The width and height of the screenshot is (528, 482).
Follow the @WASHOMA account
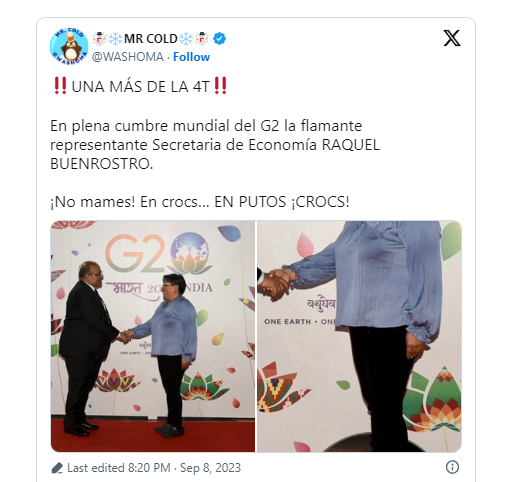coord(191,57)
